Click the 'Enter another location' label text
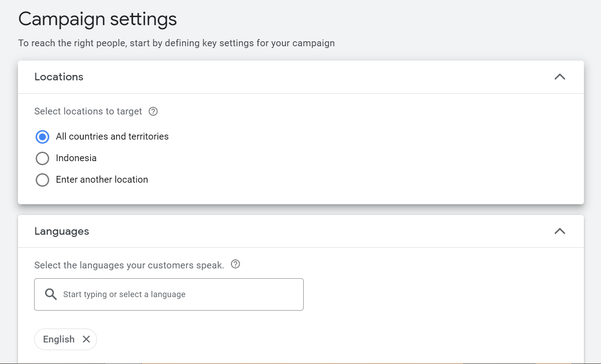 click(x=102, y=180)
